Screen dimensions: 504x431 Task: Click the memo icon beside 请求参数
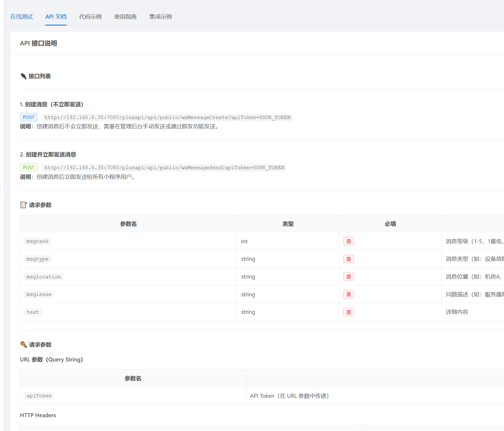pyautogui.click(x=23, y=205)
